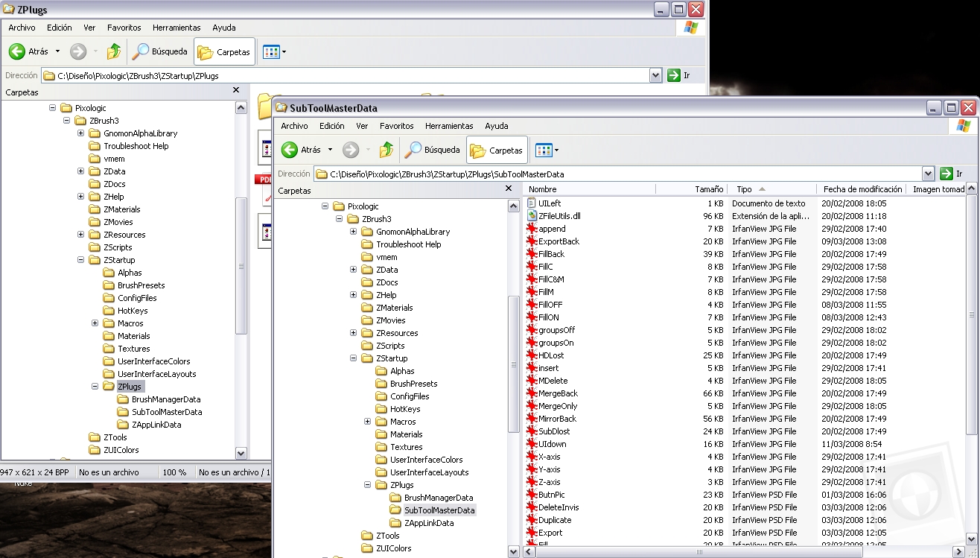This screenshot has height=558, width=980.
Task: Click the 66 KB size of MergeBack
Action: pyautogui.click(x=713, y=393)
